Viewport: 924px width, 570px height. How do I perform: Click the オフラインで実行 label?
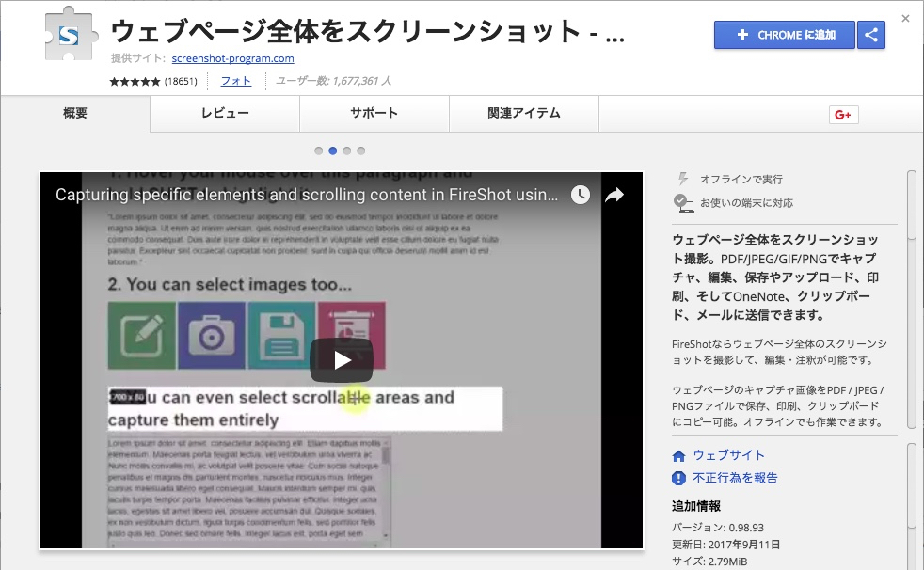pyautogui.click(x=741, y=179)
